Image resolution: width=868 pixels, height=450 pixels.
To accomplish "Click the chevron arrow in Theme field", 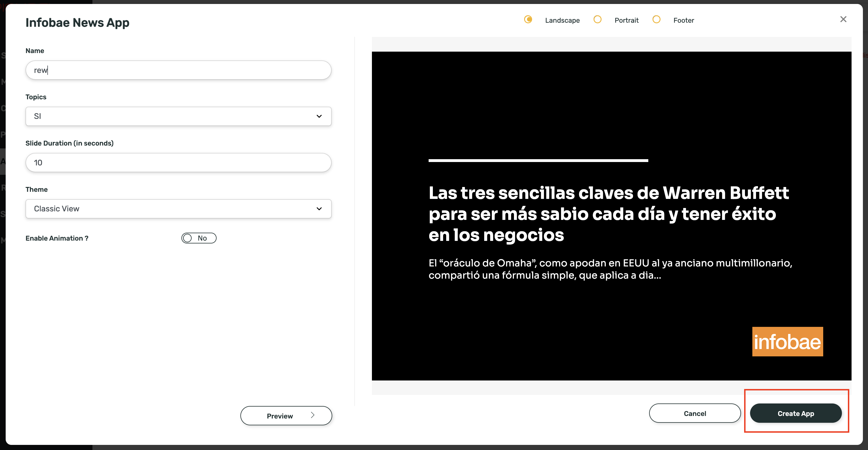I will click(319, 209).
